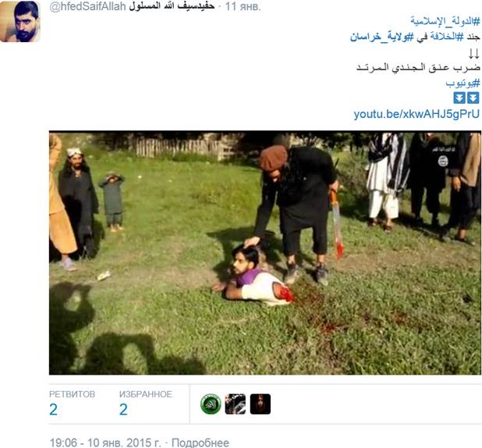
Task: Open the youtu.be/xkwAHJ5gPrU link
Action: tap(416, 114)
